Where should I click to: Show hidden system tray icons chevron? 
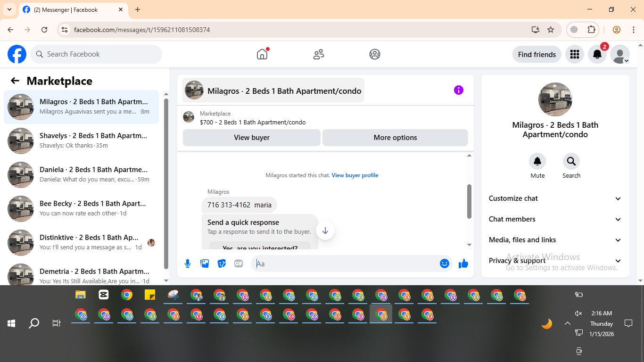pyautogui.click(x=568, y=323)
